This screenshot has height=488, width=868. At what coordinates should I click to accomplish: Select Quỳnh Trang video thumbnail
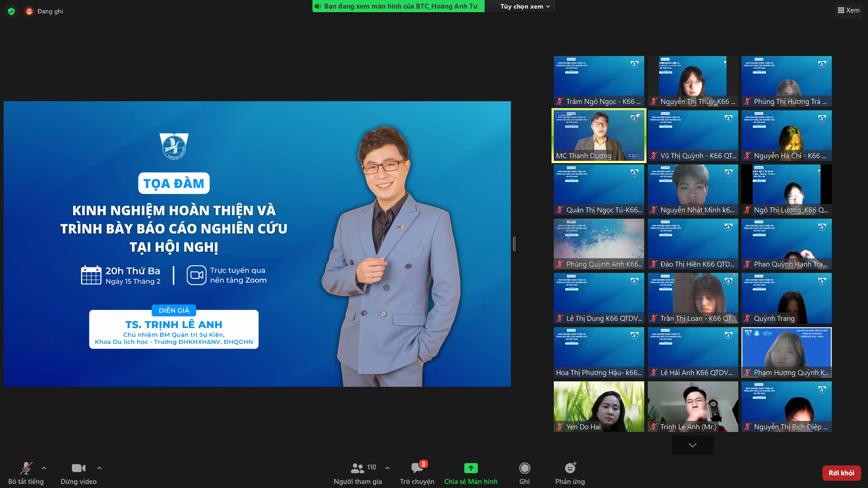click(x=787, y=298)
